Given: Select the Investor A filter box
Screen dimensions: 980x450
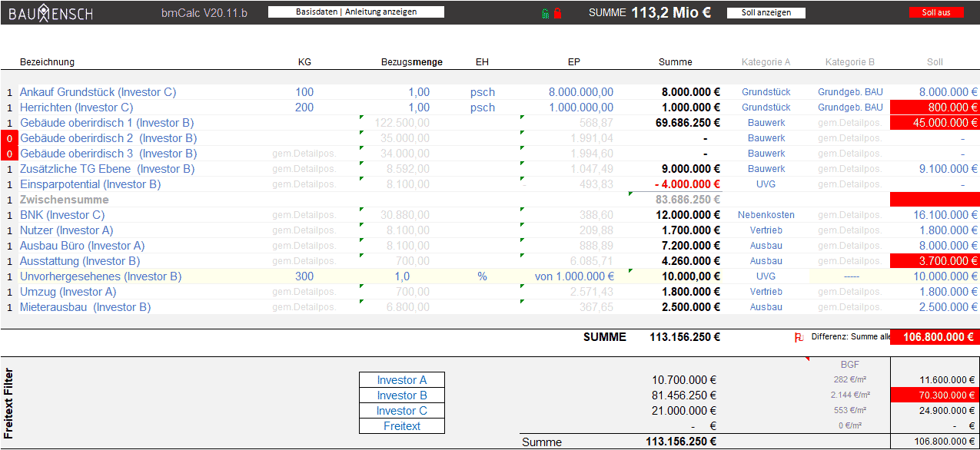Looking at the screenshot, I should (401, 380).
